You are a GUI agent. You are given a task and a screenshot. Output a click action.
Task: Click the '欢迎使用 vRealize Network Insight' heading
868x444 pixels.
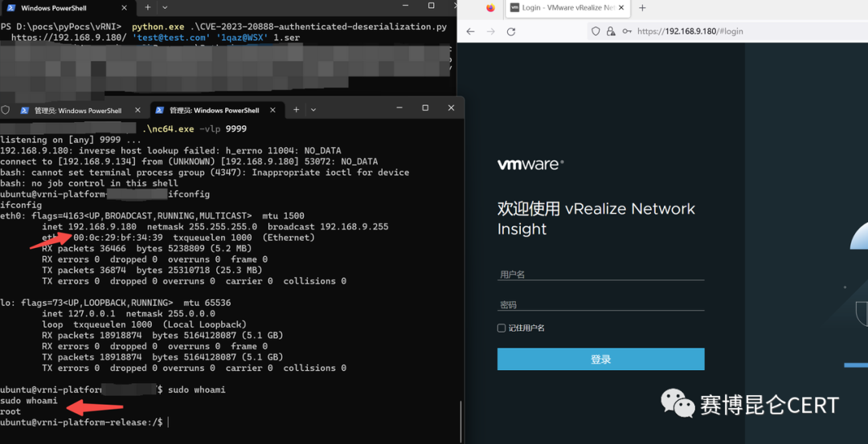tap(596, 219)
